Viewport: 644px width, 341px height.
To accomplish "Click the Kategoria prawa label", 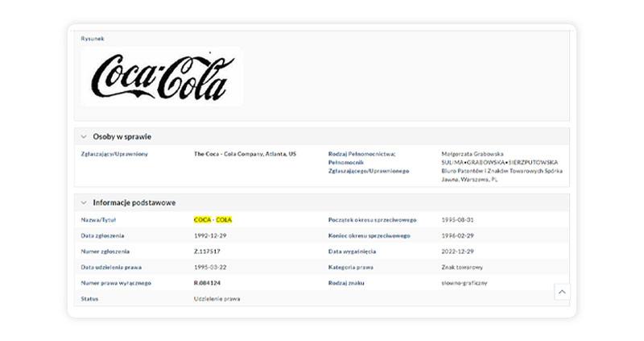I will click(351, 268).
